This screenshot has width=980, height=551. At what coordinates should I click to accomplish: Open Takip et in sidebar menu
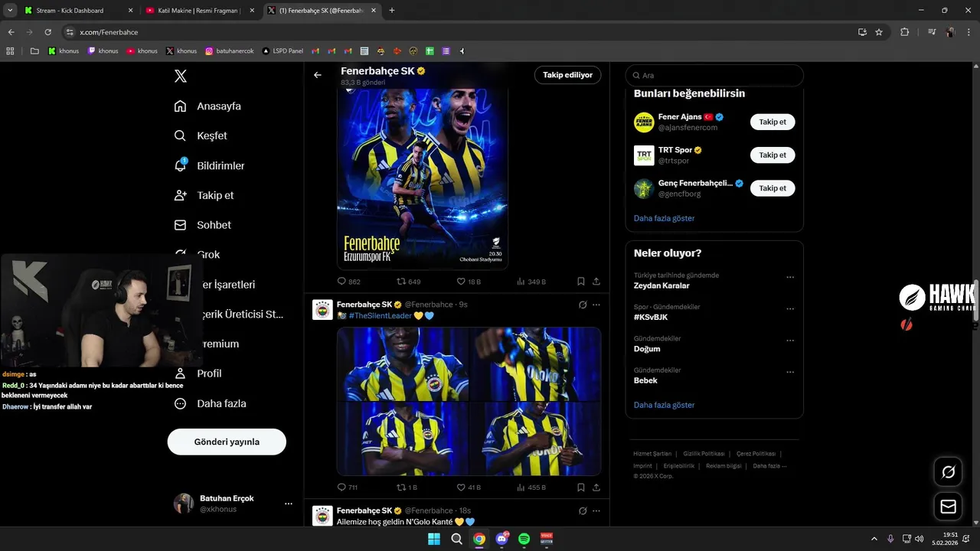[204, 195]
